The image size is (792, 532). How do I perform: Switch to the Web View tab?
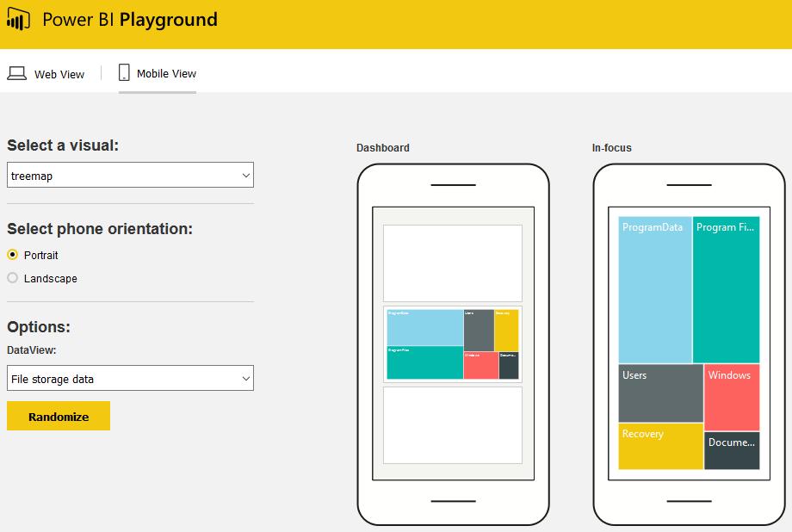pyautogui.click(x=46, y=74)
